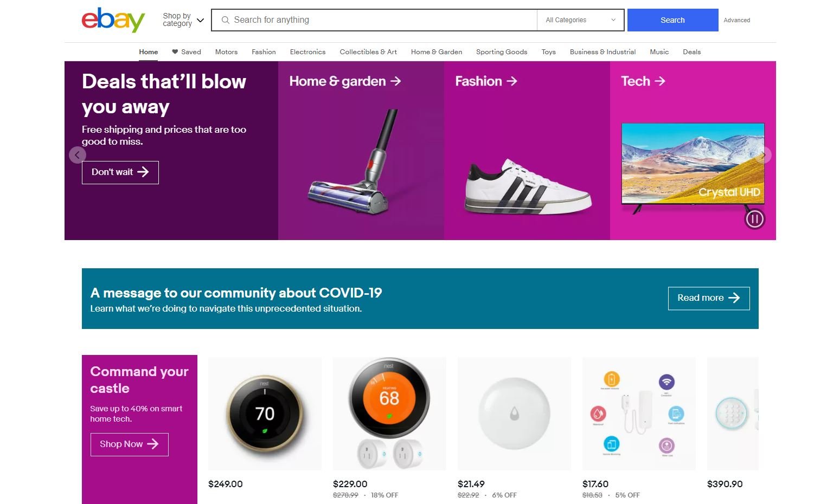Click the Don't wait button
Viewport: 814px width, 504px height.
pos(120,172)
